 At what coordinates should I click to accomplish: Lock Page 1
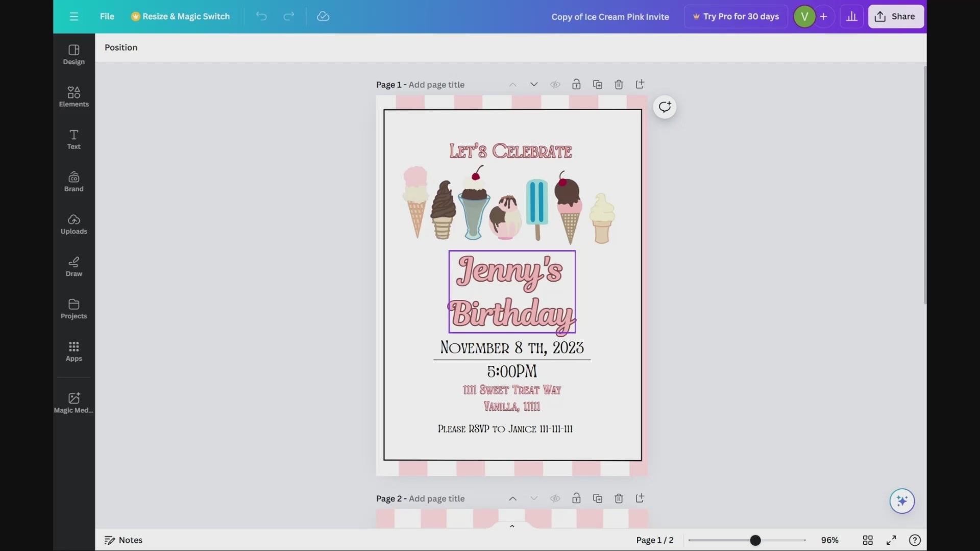point(576,84)
